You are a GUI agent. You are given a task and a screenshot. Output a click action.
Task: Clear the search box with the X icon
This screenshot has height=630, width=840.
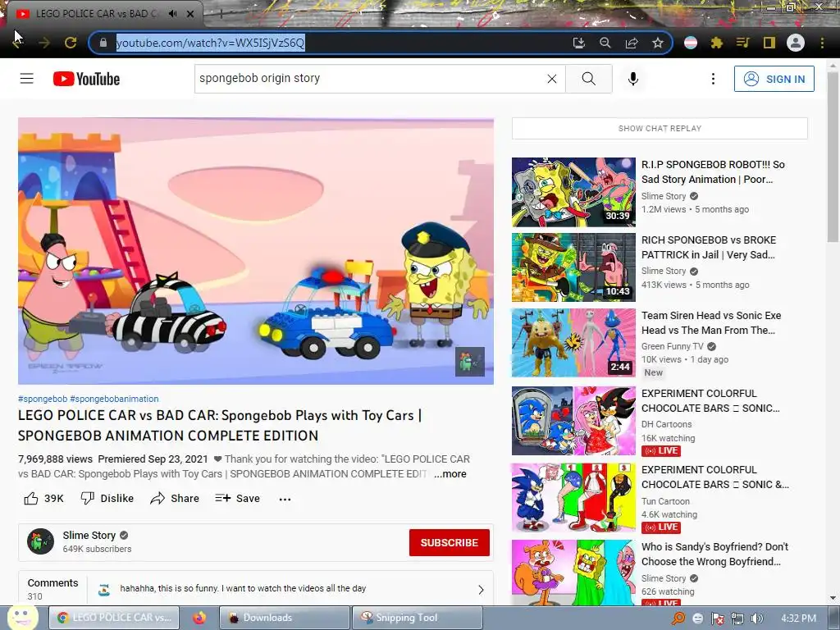click(552, 79)
